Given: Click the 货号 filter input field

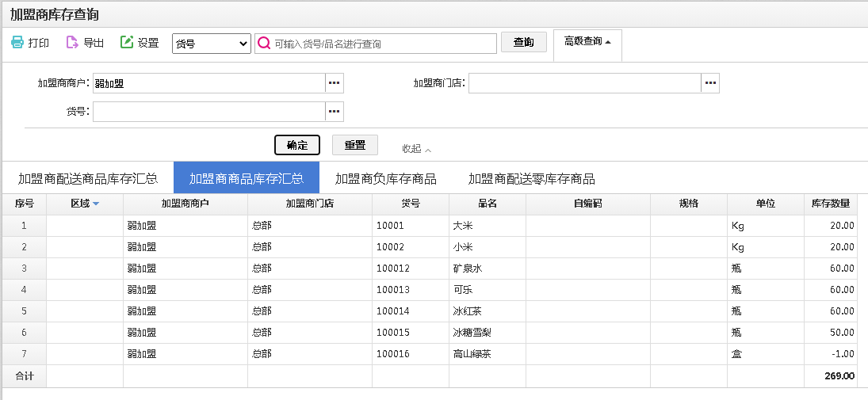Looking at the screenshot, I should 208,111.
